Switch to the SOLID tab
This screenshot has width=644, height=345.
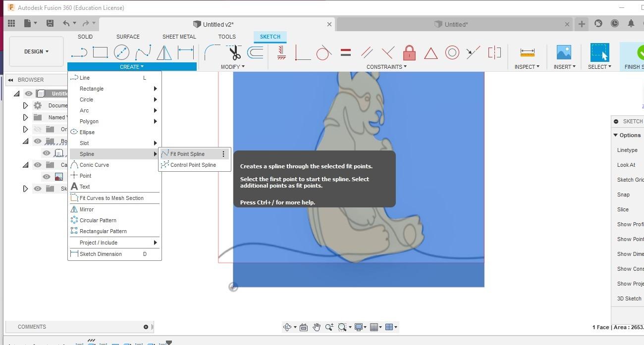[85, 37]
